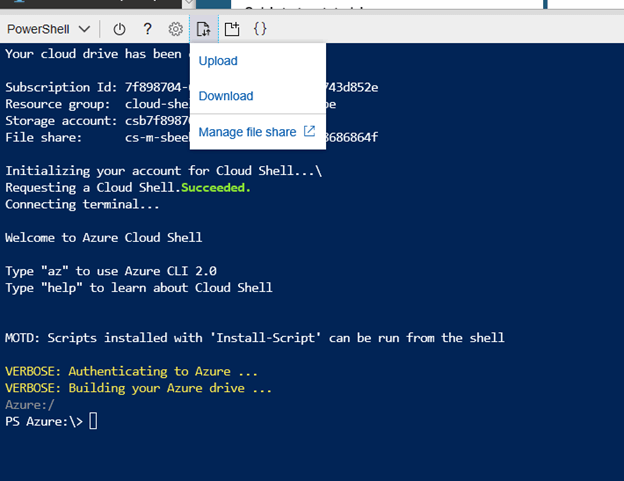Click the green Succeeded. status text
Screen dimensions: 624x481
[216, 187]
